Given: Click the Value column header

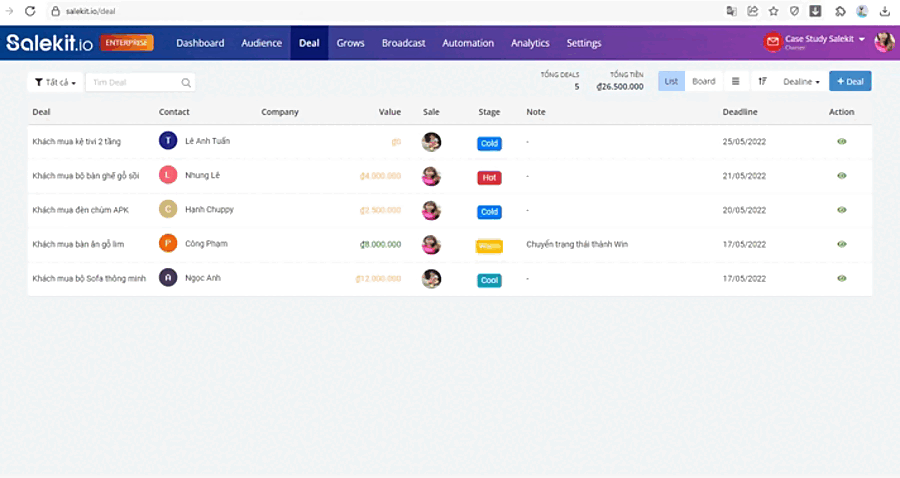Looking at the screenshot, I should click(x=390, y=112).
